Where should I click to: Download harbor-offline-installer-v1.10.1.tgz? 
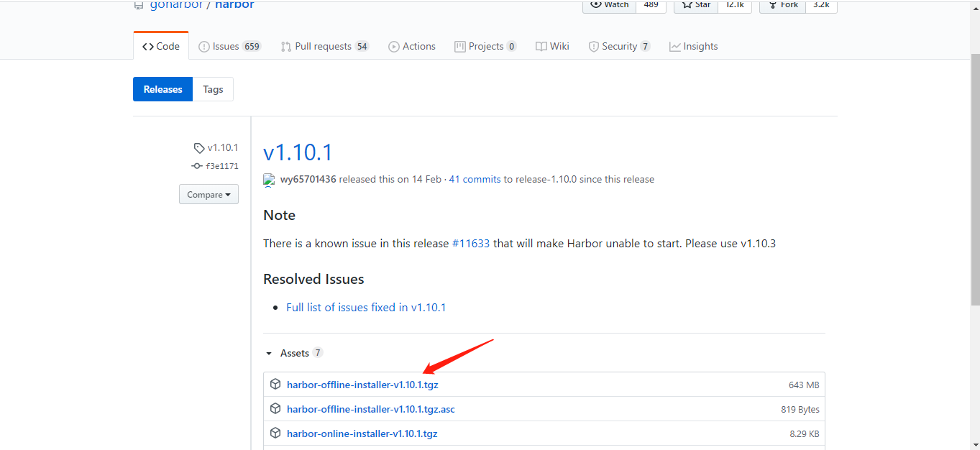click(362, 385)
